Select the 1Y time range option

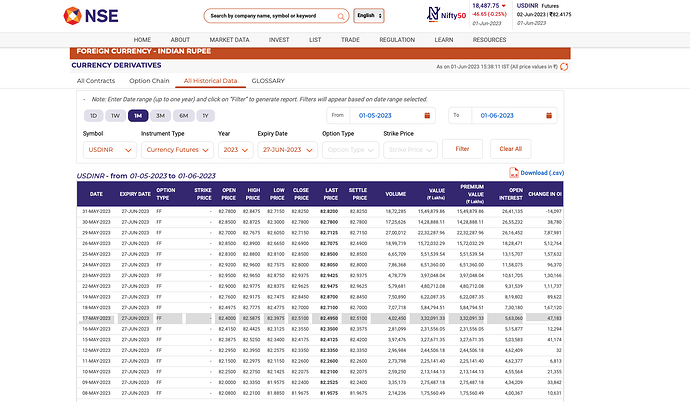click(x=206, y=116)
